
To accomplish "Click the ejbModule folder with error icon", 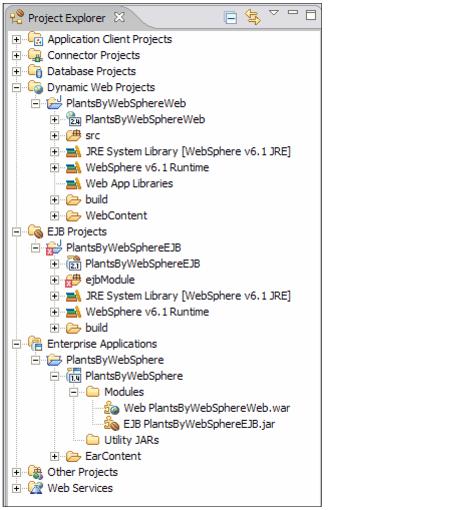I will coord(73,280).
